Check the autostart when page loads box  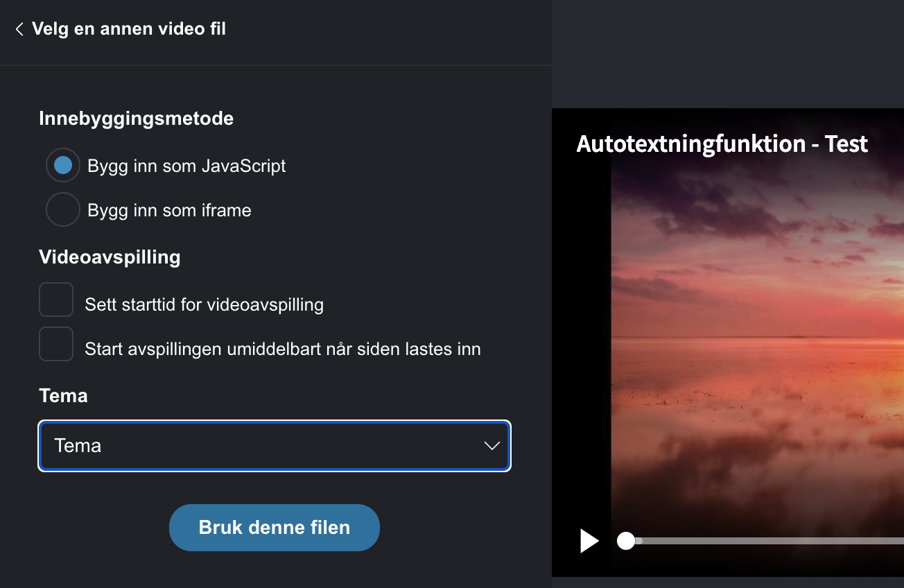click(x=56, y=344)
